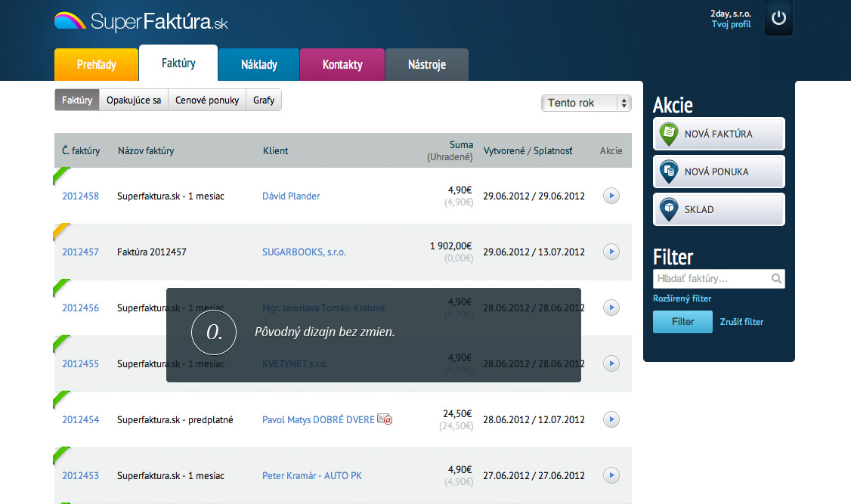Screen dimensions: 851x504
Task: Open actions arrow for invoice 2012458
Action: pyautogui.click(x=611, y=196)
